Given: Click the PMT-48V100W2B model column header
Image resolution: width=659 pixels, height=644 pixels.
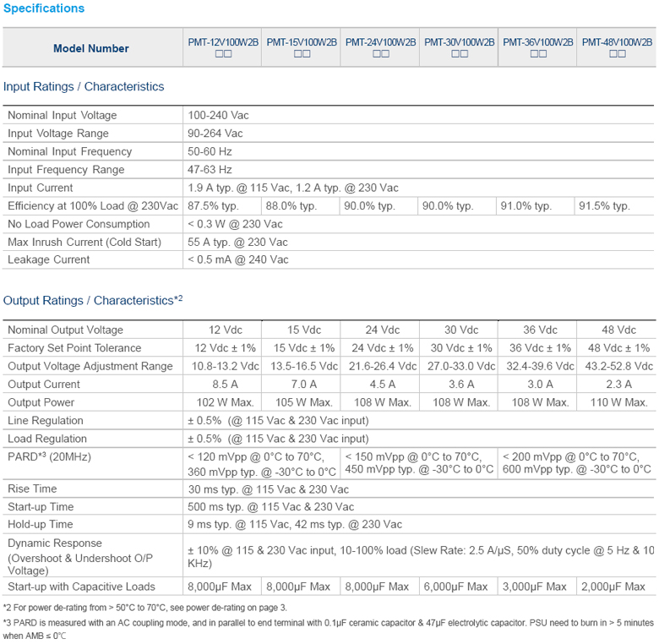Looking at the screenshot, I should 618,47.
